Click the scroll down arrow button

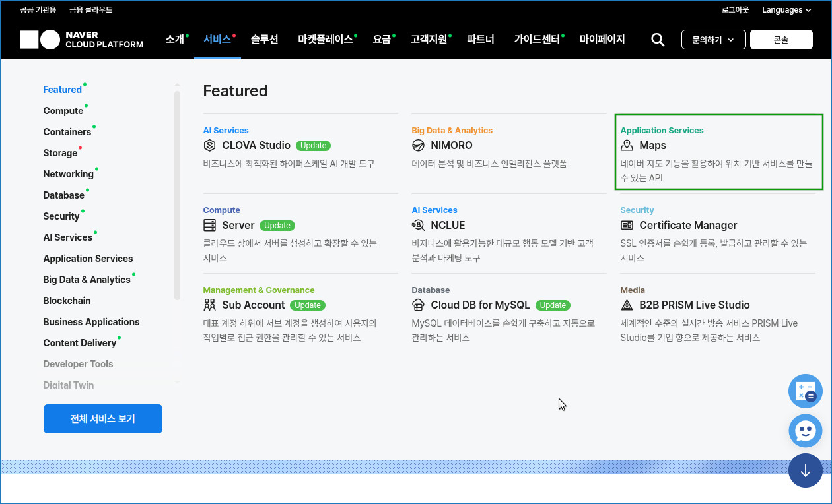(806, 471)
